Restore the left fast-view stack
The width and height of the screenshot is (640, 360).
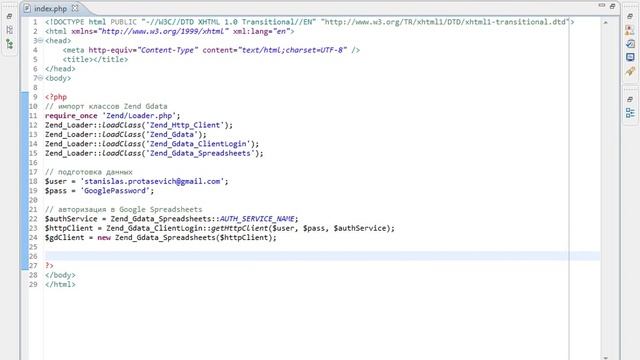click(x=9, y=16)
